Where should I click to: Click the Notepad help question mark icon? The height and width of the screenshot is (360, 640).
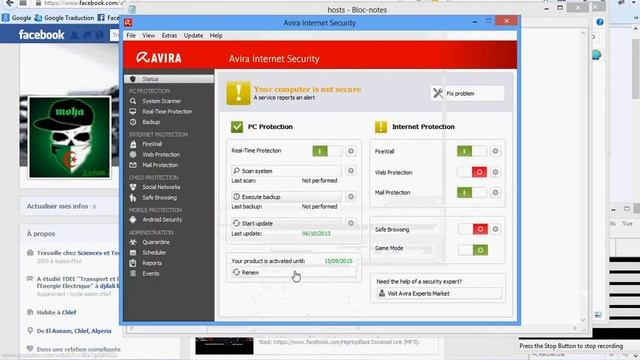pos(600,22)
